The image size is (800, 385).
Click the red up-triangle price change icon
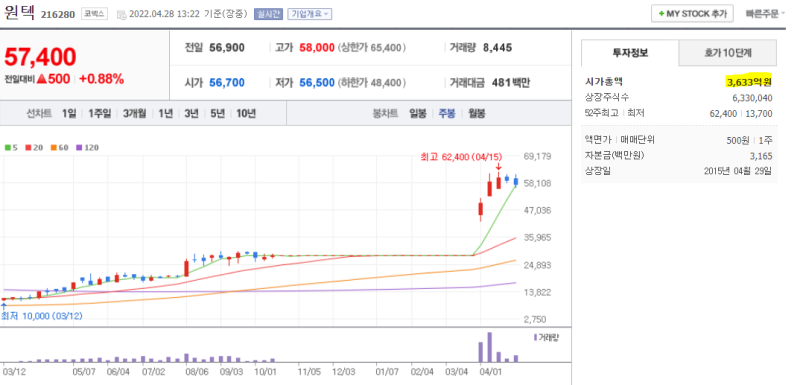(x=42, y=80)
